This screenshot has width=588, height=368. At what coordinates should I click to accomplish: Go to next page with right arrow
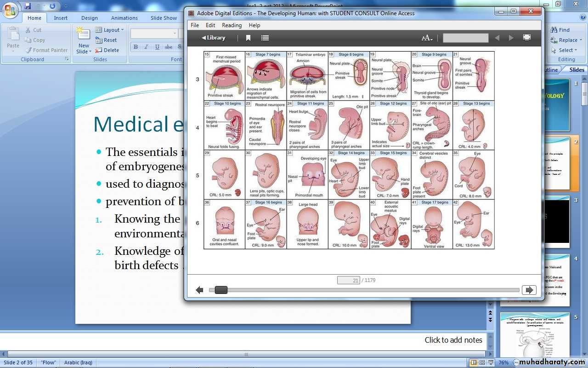(529, 290)
